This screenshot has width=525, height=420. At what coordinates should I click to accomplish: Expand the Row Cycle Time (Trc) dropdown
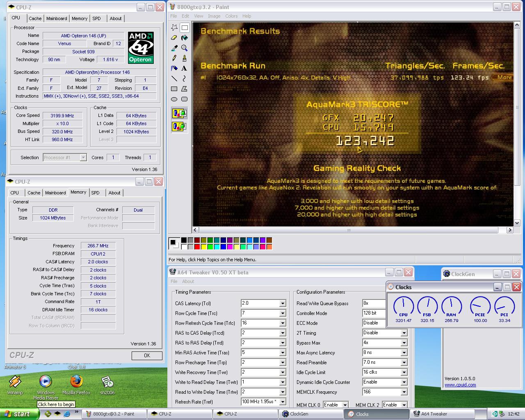pos(283,313)
